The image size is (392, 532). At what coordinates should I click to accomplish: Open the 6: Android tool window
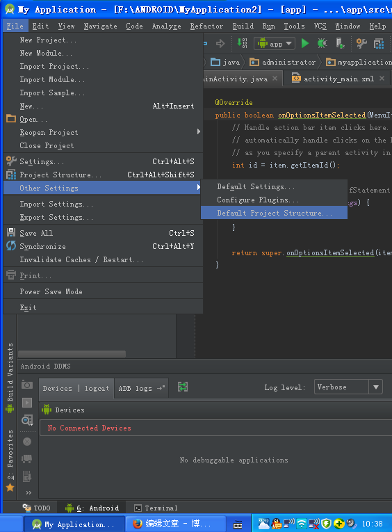pos(92,508)
